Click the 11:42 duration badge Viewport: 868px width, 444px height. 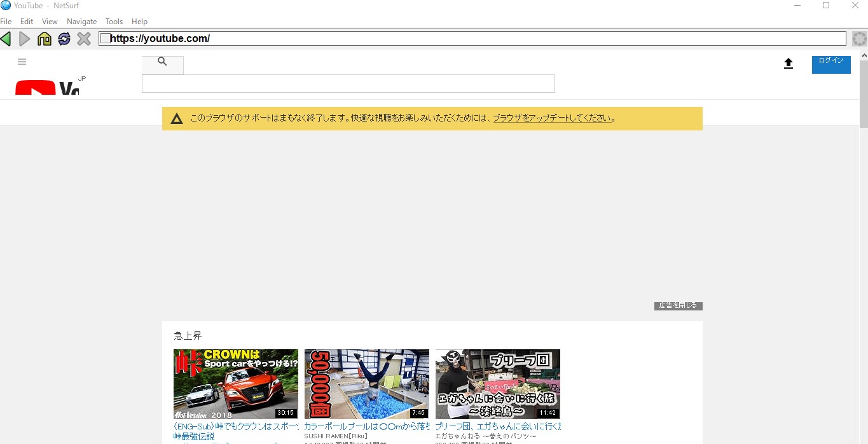pos(548,413)
